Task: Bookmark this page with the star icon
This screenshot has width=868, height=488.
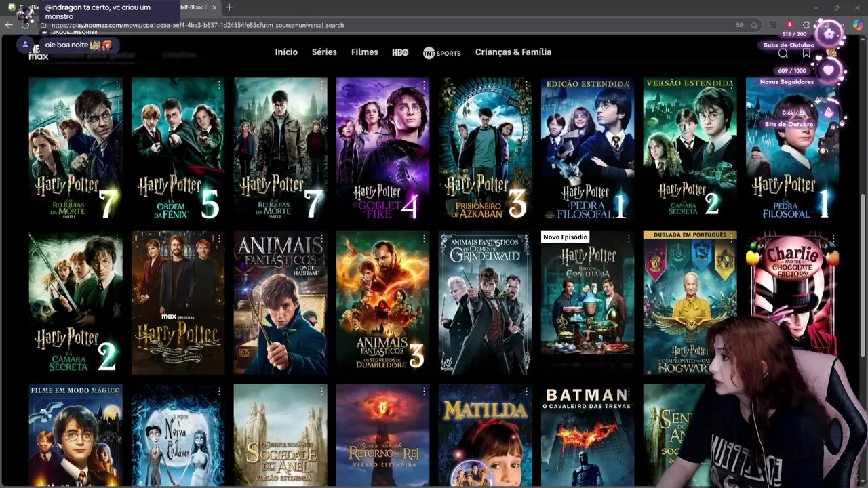Action: coord(754,25)
